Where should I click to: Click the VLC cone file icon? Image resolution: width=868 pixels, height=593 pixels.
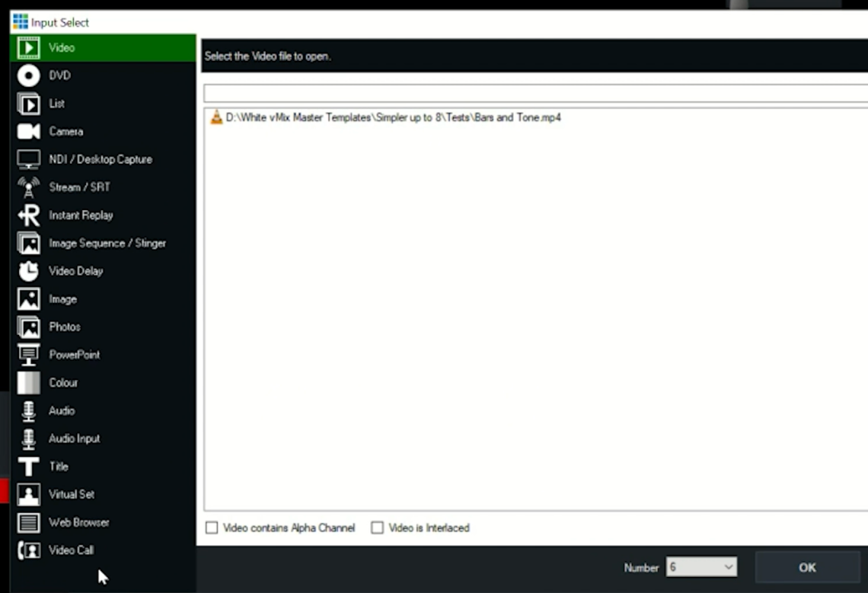click(x=216, y=116)
